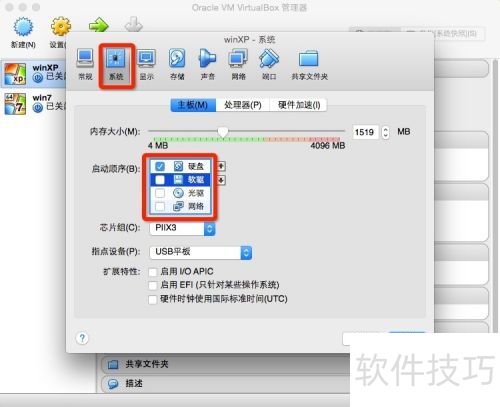
Task: Expand Shared Folders (共享文件夹) in Manager window
Action: pyautogui.click(x=225, y=364)
